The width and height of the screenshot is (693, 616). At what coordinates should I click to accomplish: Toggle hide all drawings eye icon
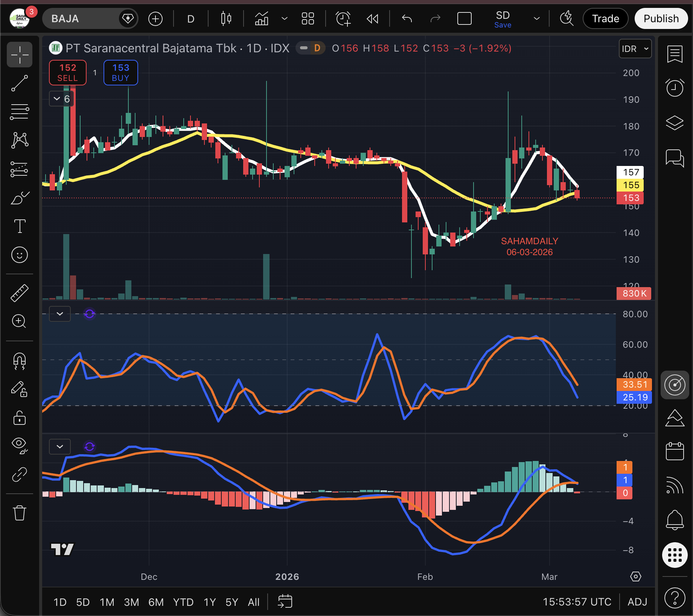coord(20,445)
